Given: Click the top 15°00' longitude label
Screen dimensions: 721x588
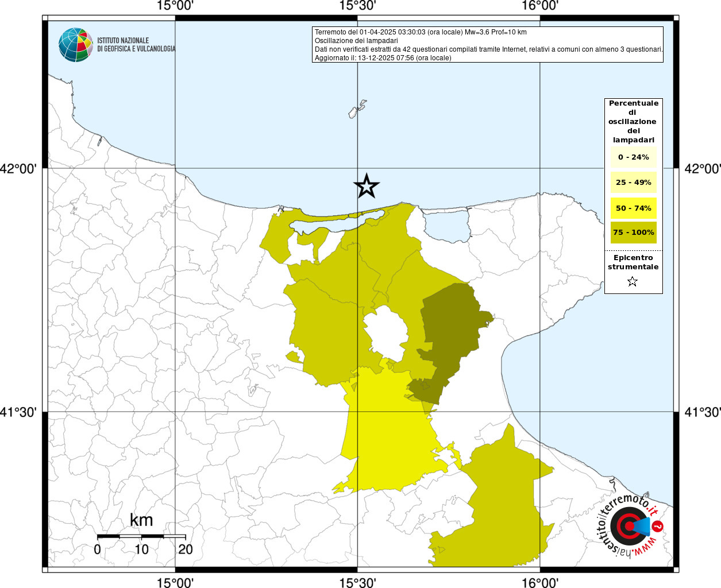Looking at the screenshot, I should coord(175,6).
